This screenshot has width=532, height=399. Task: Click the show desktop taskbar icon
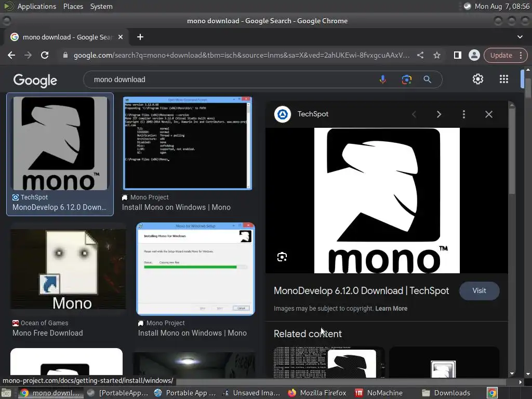tap(7, 393)
